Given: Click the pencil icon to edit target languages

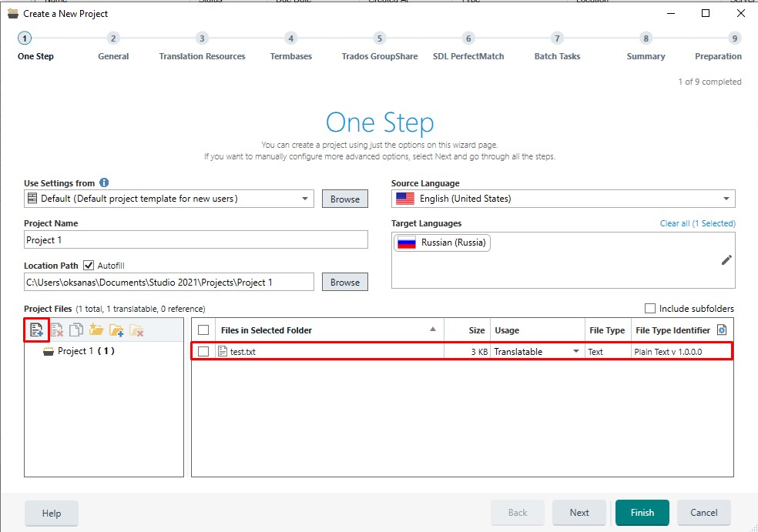Looking at the screenshot, I should 726,260.
